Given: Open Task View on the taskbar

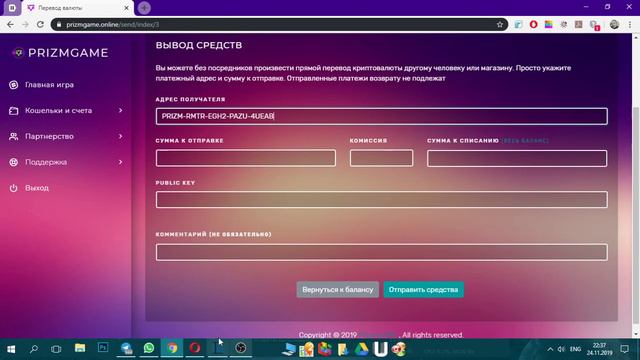Looking at the screenshot, I should (56, 349).
